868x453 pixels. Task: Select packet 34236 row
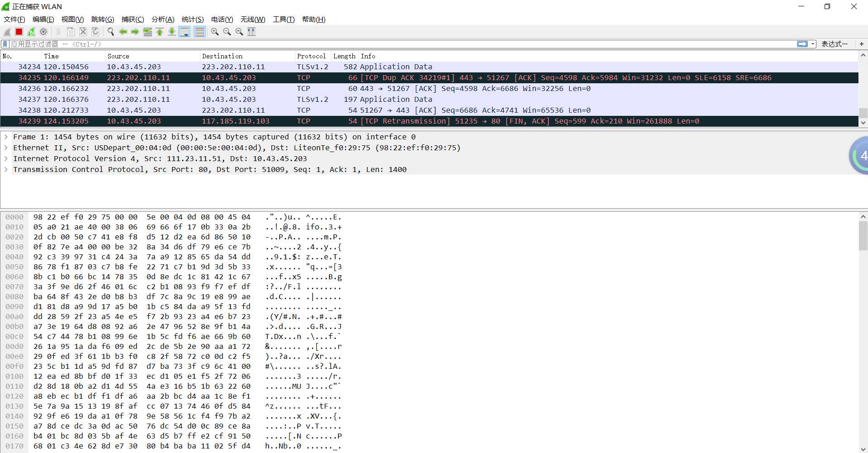(x=429, y=88)
